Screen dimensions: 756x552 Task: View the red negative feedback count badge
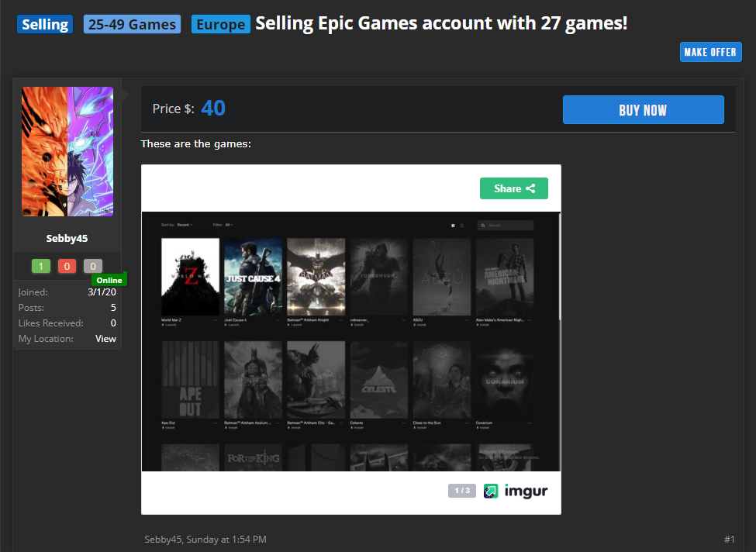coord(67,266)
